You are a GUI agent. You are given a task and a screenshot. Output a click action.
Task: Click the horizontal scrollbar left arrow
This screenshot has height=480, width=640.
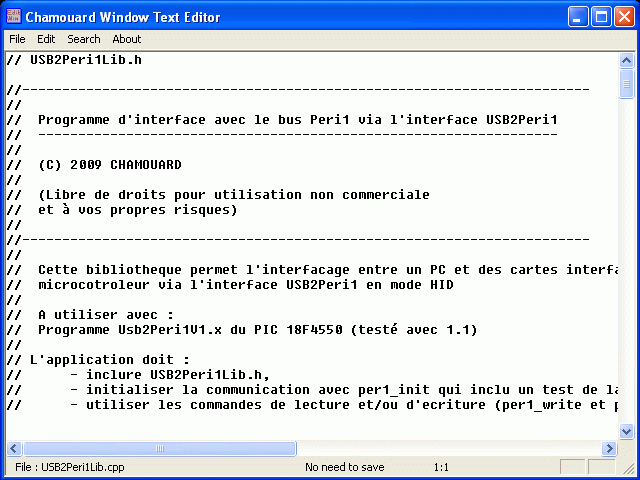pyautogui.click(x=13, y=449)
